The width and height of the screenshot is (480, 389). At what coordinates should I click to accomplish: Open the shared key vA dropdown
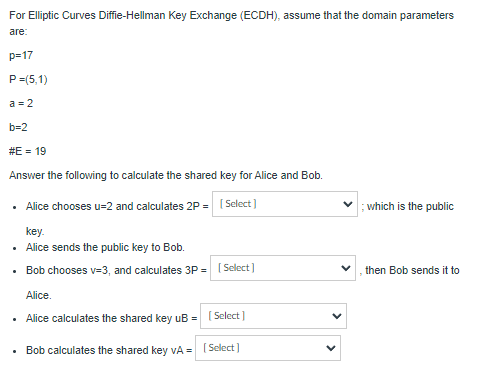268,348
